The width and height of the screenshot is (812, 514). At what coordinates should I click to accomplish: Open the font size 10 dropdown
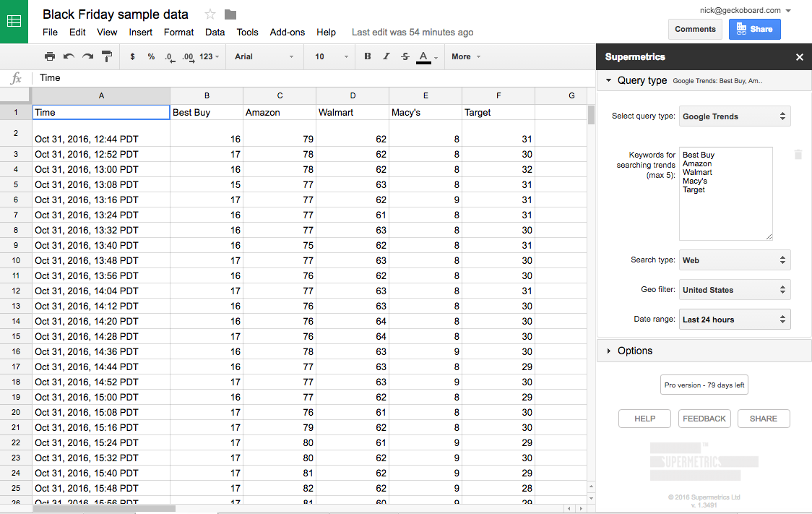click(332, 56)
